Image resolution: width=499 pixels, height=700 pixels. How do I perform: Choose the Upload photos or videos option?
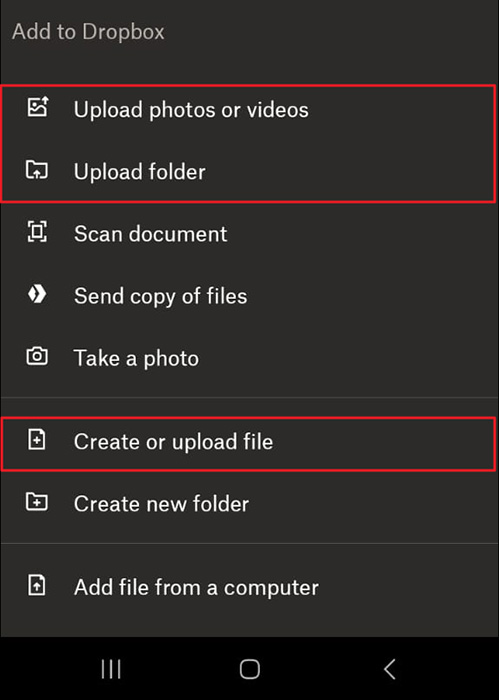pyautogui.click(x=249, y=110)
